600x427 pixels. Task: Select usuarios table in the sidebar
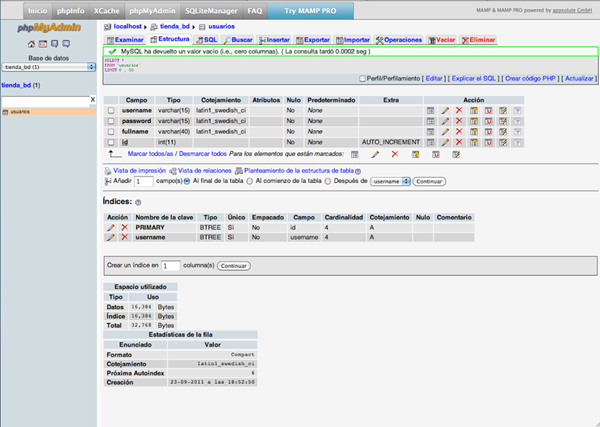pos(20,112)
